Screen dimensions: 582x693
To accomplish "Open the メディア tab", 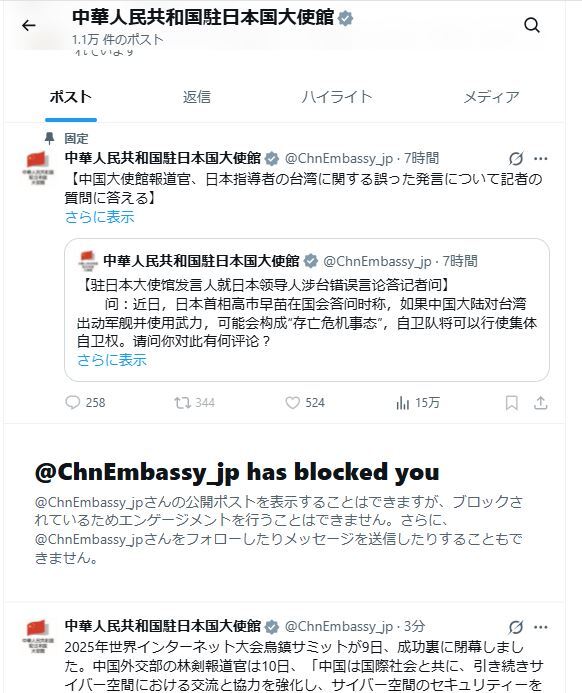I will click(491, 97).
